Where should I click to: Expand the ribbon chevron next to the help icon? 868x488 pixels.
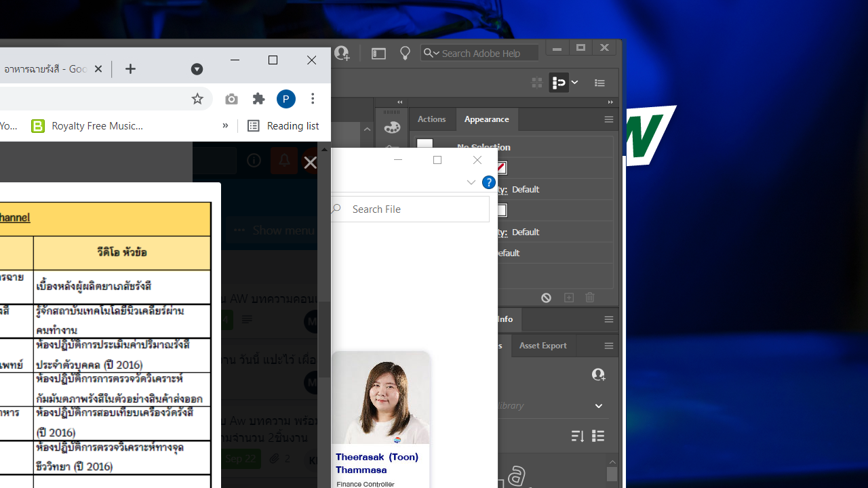[x=471, y=182]
